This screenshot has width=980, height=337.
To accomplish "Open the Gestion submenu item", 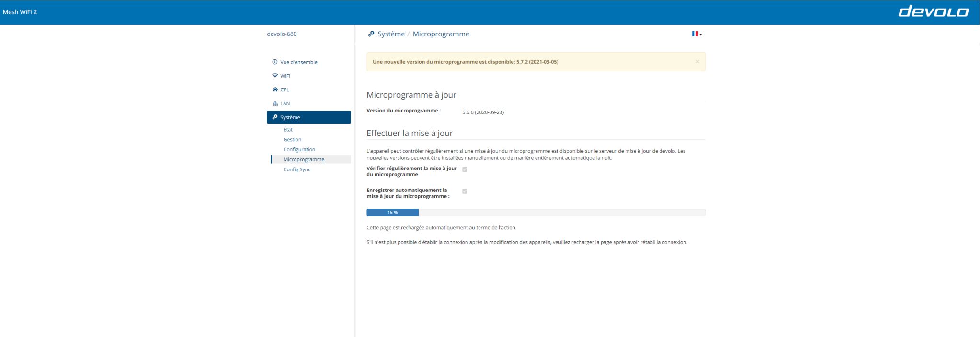I will 292,140.
